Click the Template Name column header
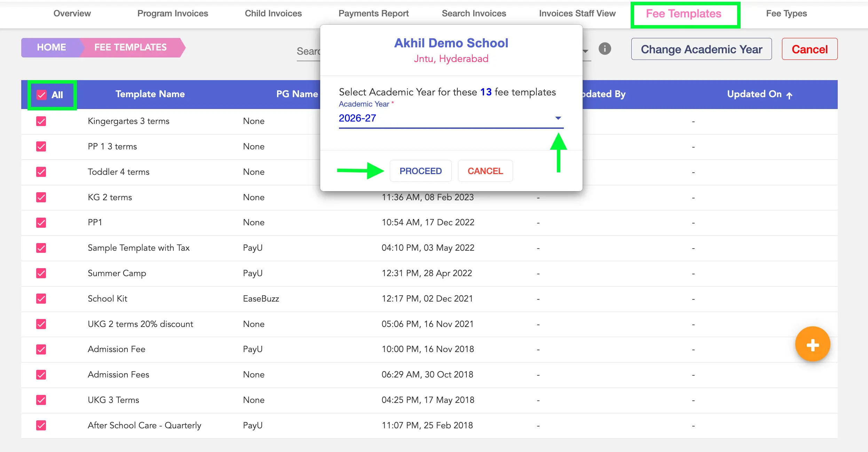 (150, 94)
